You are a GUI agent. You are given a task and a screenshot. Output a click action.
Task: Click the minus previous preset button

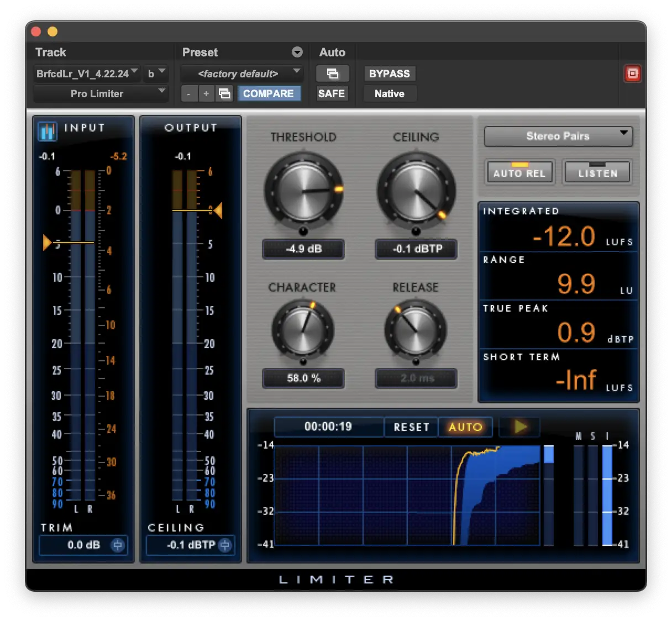188,94
